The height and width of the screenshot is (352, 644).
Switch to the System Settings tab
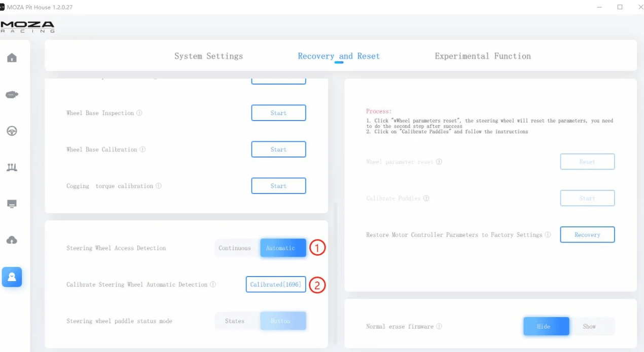pos(208,56)
